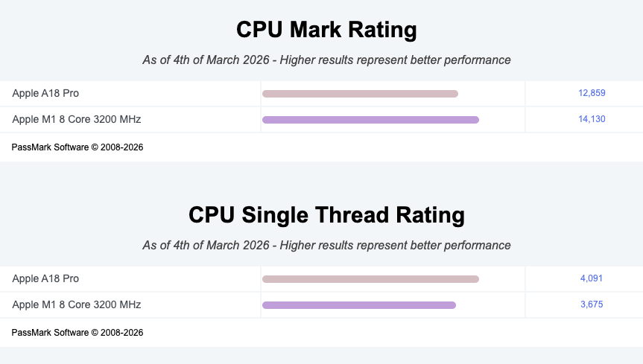643x364 pixels.
Task: Click Apple M1 8 Core in CPU Mark chart
Action: (x=76, y=119)
